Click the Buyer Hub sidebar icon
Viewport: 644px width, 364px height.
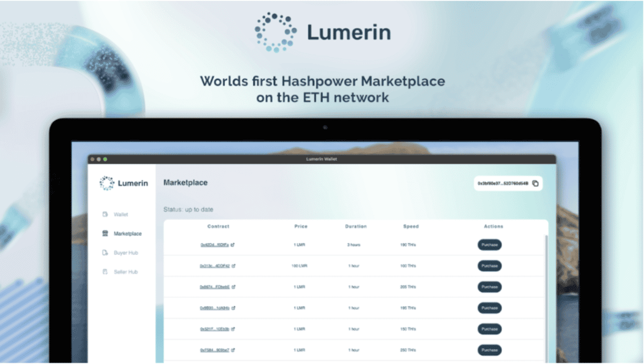(104, 252)
